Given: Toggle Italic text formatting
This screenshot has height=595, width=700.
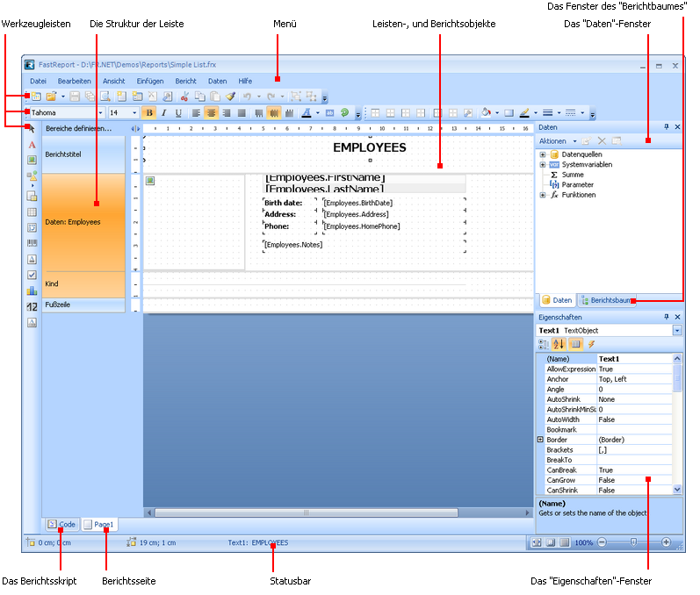Looking at the screenshot, I should tap(163, 112).
